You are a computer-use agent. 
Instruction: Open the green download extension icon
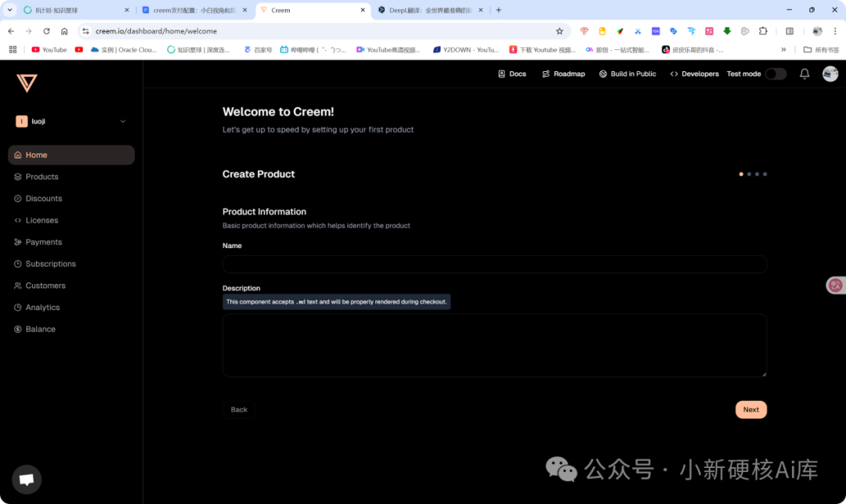tap(727, 31)
